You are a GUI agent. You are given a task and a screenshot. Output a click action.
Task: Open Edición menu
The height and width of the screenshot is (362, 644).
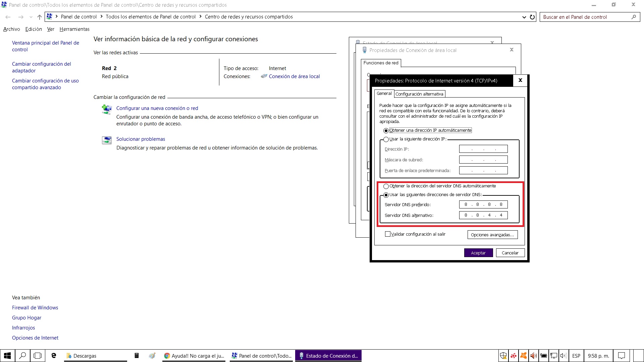34,29
